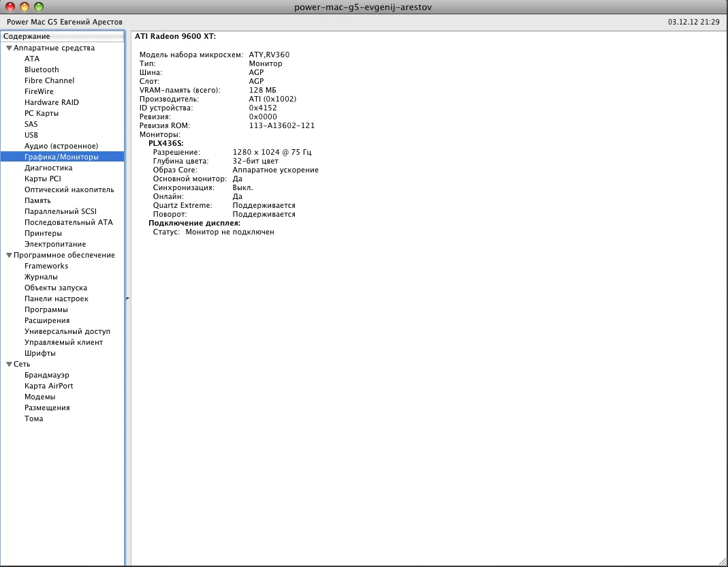The width and height of the screenshot is (728, 567).
Task: Select the Брандмауэр network item
Action: 47,375
